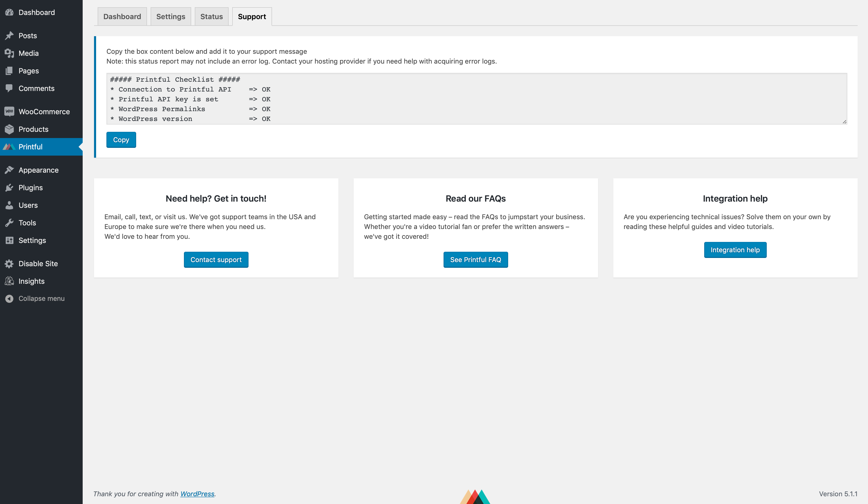Click See Printful FAQ link

pyautogui.click(x=475, y=259)
